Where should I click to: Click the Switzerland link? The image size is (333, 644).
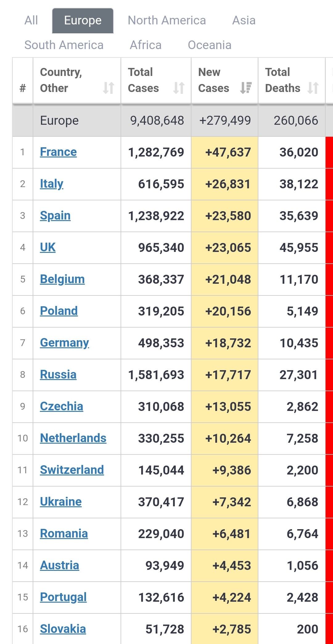point(72,470)
